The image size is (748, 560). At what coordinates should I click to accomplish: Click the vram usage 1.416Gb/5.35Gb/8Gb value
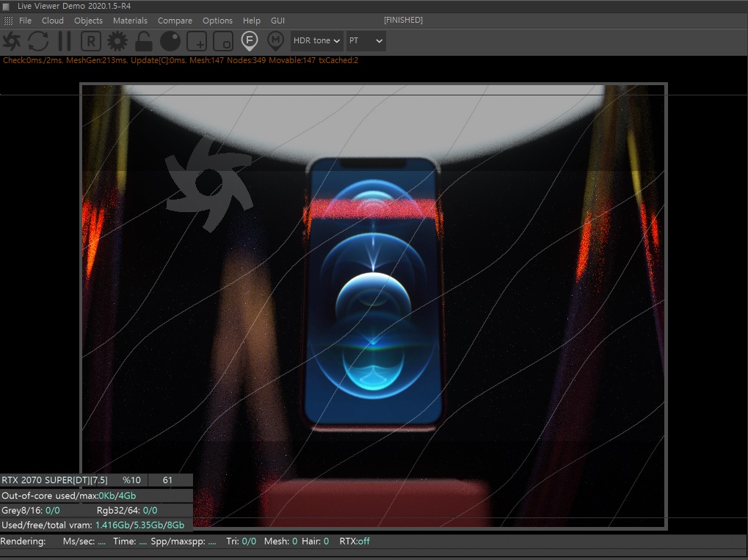[x=139, y=526]
